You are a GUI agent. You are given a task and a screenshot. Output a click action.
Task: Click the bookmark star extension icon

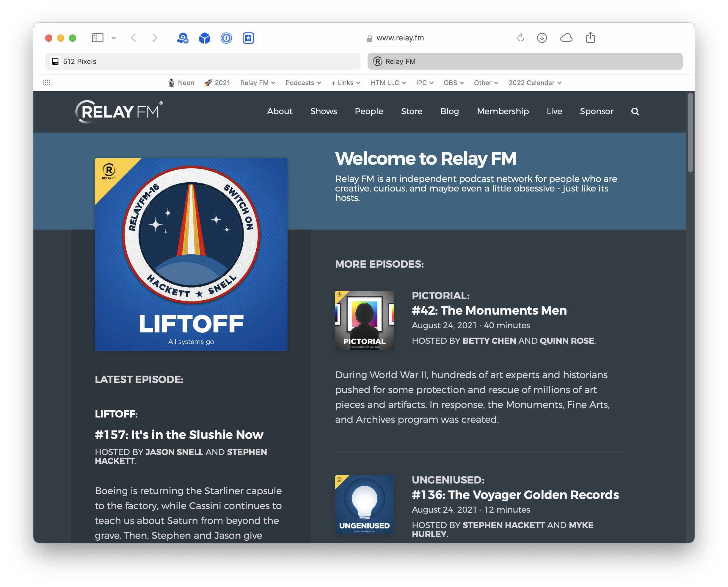(248, 38)
